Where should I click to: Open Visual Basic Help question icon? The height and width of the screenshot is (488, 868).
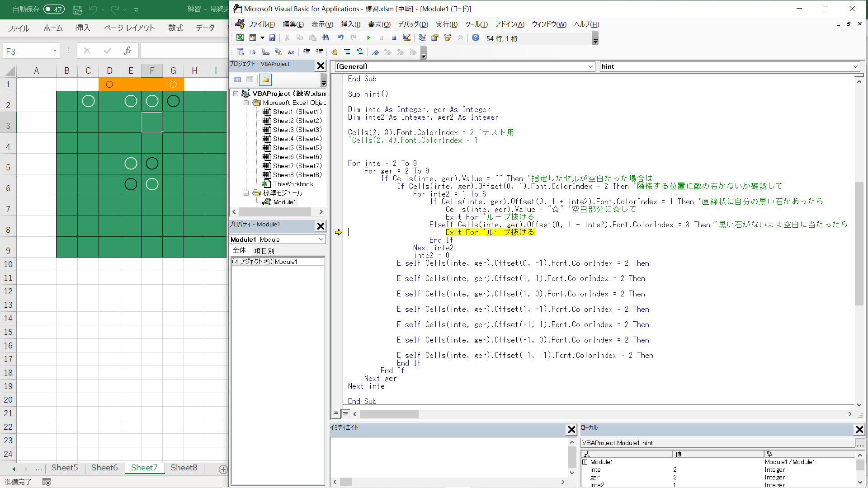tap(475, 38)
